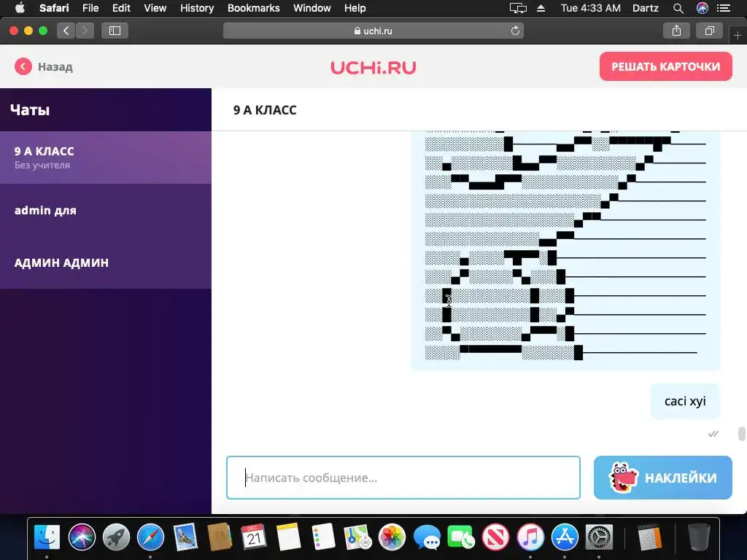This screenshot has height=560, width=747.
Task: Open Trash in the Dock
Action: click(x=699, y=537)
